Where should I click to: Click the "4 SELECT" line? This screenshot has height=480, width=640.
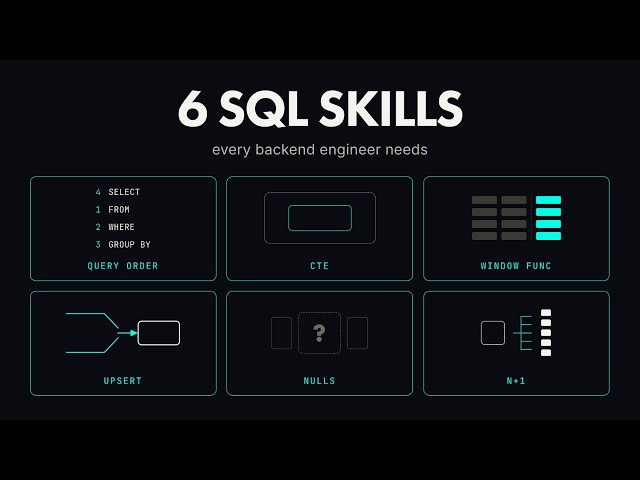pos(118,192)
